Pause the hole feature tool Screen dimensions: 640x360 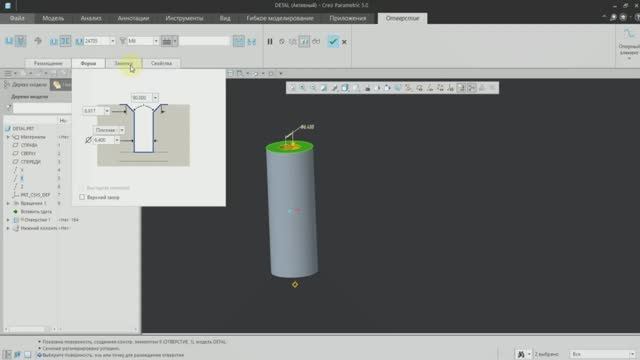pos(270,42)
